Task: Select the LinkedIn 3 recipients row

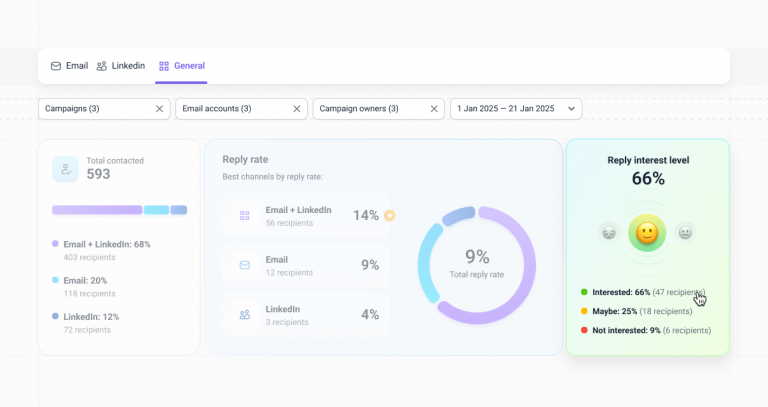Action: 306,314
